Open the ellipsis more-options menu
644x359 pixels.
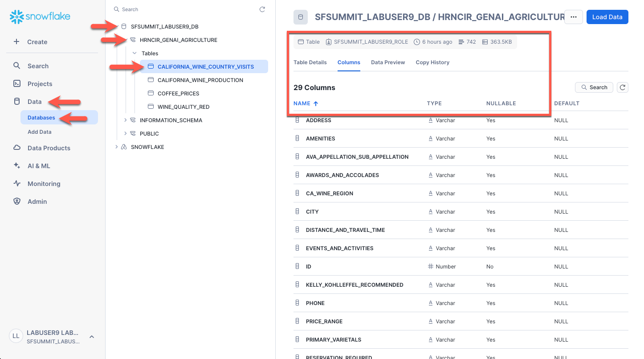pyautogui.click(x=573, y=17)
